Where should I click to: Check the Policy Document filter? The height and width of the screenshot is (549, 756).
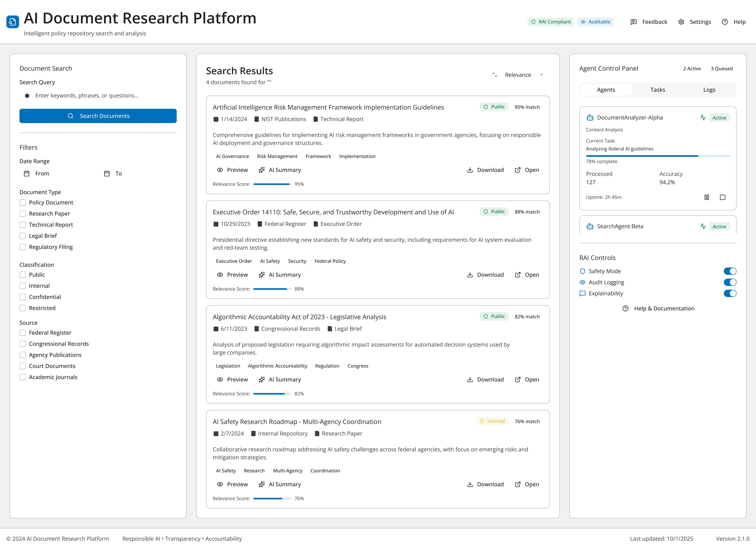23,202
